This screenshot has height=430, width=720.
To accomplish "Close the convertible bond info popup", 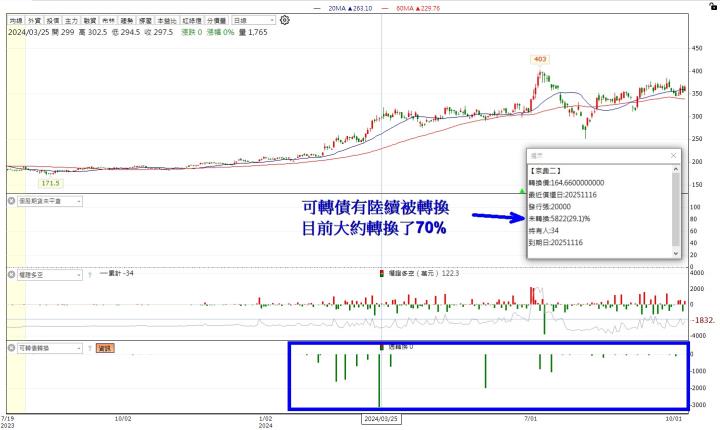I will coord(673,156).
